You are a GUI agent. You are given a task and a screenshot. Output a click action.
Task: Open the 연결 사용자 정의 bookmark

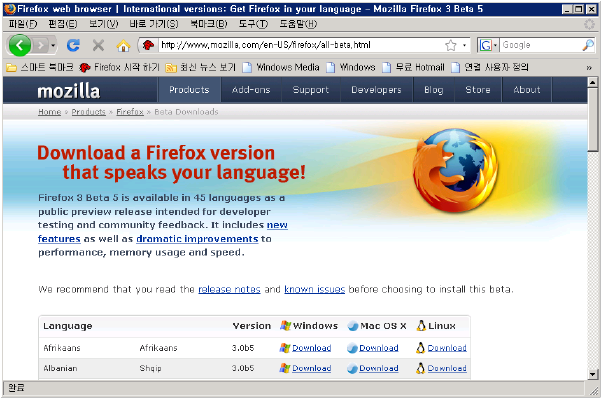pyautogui.click(x=490, y=67)
